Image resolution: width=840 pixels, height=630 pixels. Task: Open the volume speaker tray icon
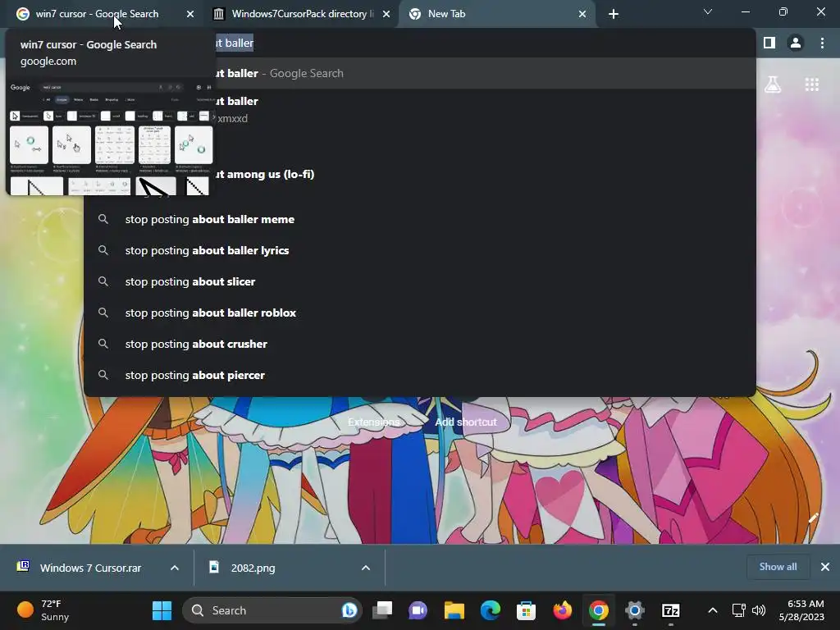tap(759, 610)
